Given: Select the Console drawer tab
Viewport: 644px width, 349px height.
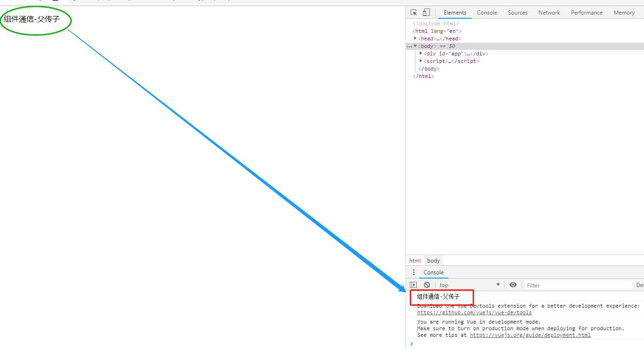Looking at the screenshot, I should coord(433,272).
